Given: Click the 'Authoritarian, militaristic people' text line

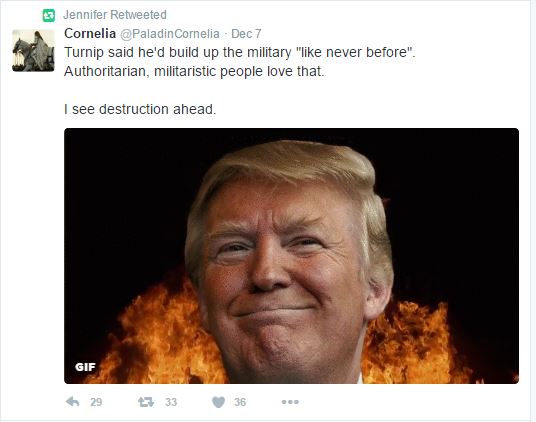Looking at the screenshot, I should click(194, 71).
